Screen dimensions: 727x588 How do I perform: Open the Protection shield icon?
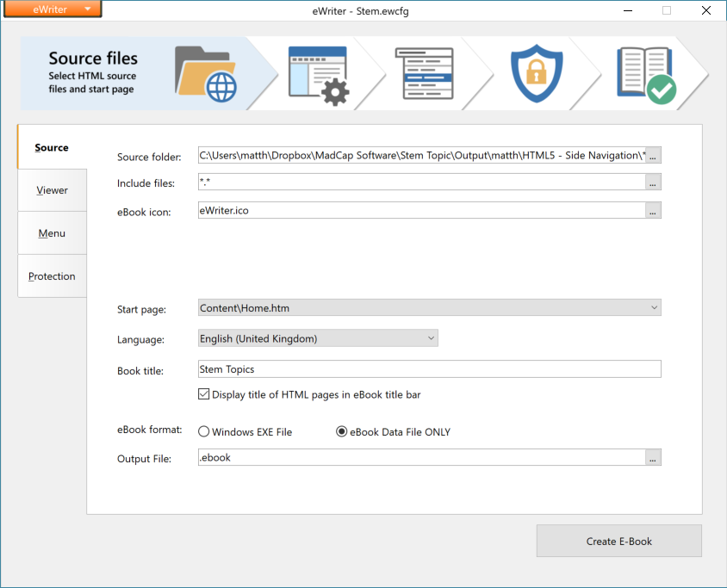[536, 73]
